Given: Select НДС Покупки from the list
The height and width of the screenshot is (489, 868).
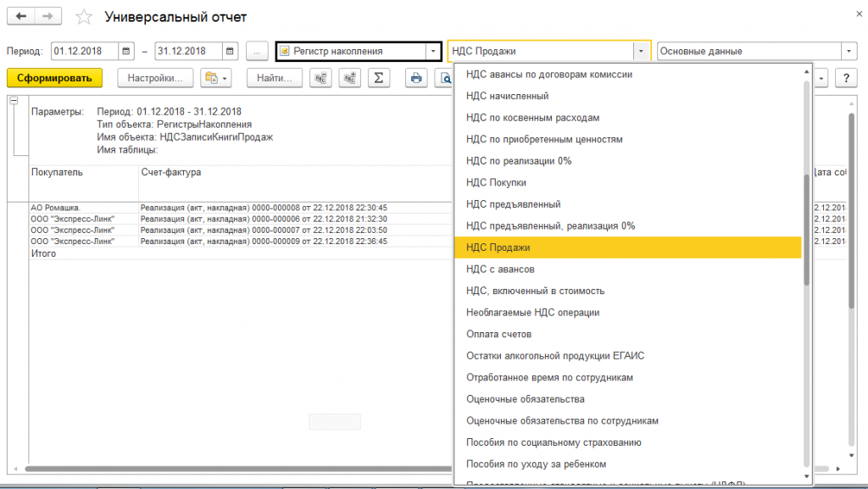Looking at the screenshot, I should pos(496,182).
